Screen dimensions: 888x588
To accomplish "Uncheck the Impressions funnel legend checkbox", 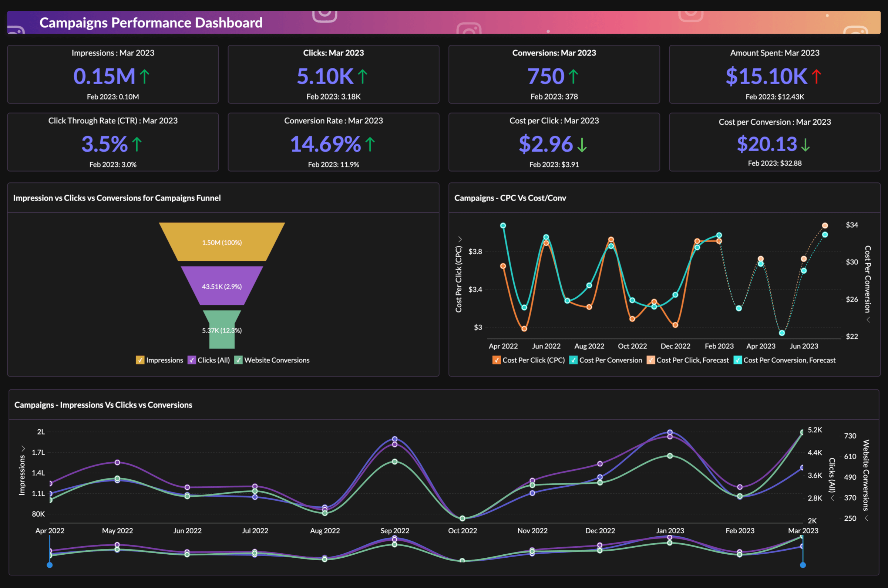I will [x=140, y=360].
